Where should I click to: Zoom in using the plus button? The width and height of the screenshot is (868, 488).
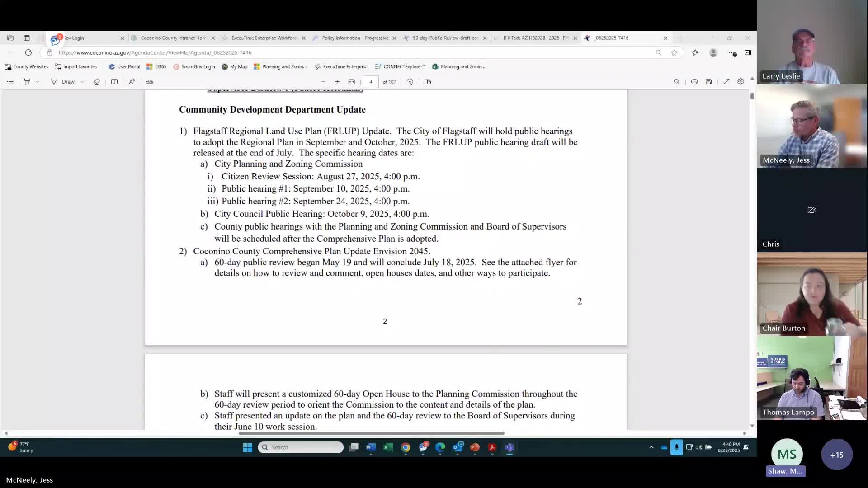(x=337, y=82)
